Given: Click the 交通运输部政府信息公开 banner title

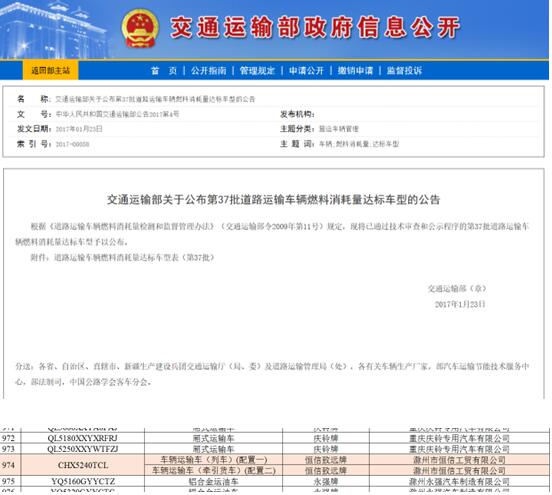Looking at the screenshot, I should tap(315, 27).
